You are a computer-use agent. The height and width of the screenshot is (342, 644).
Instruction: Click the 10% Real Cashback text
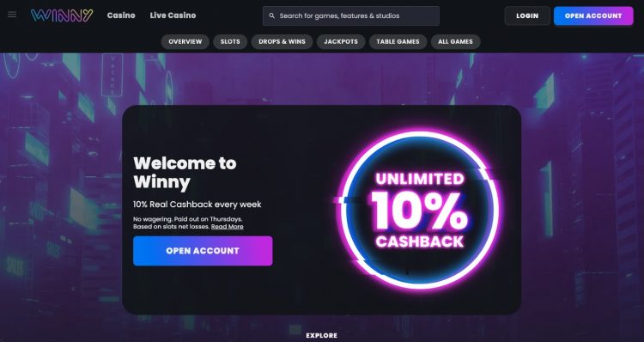coord(197,205)
